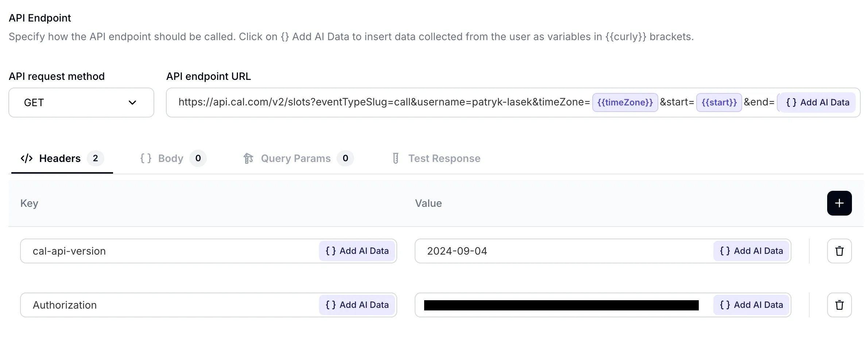Click the plus icon to add header
The height and width of the screenshot is (348, 868).
(x=839, y=203)
